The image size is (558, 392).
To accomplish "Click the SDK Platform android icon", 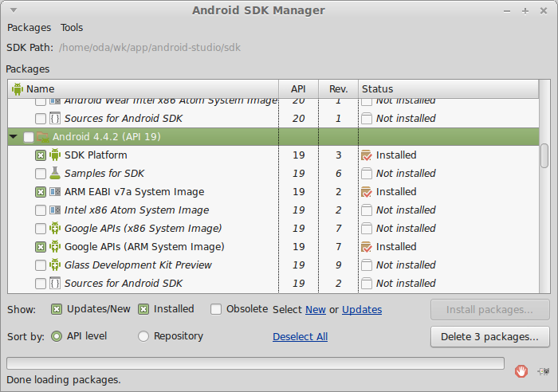I will [55, 155].
